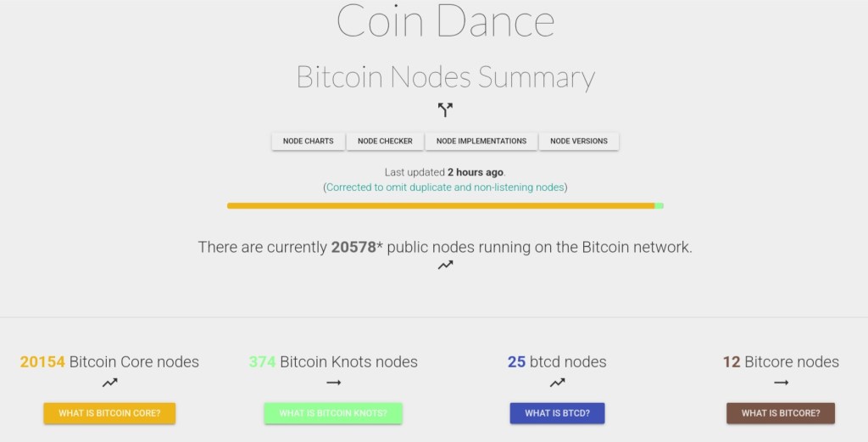
Task: Go to Node Implementations
Action: 481,141
